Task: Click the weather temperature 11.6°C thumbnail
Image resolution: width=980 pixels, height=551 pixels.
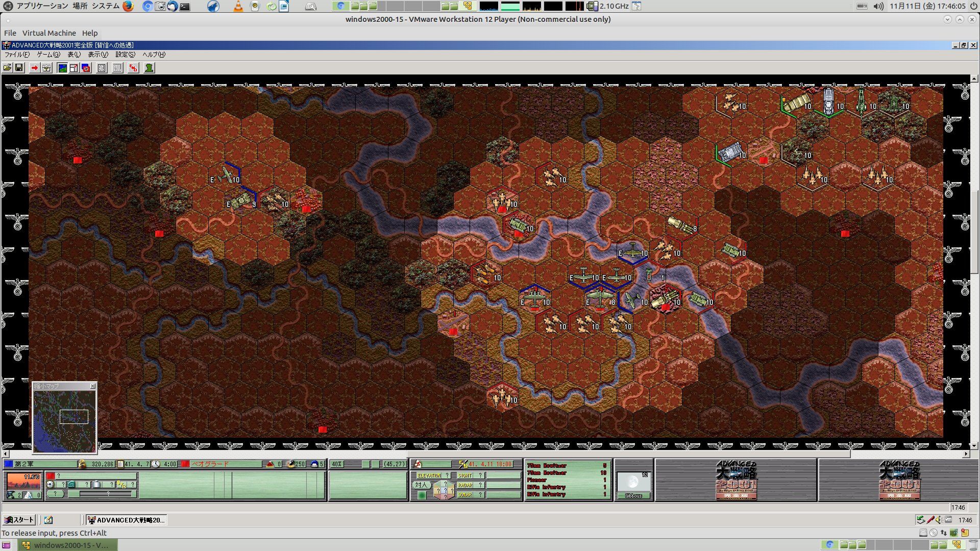Action: point(23,481)
